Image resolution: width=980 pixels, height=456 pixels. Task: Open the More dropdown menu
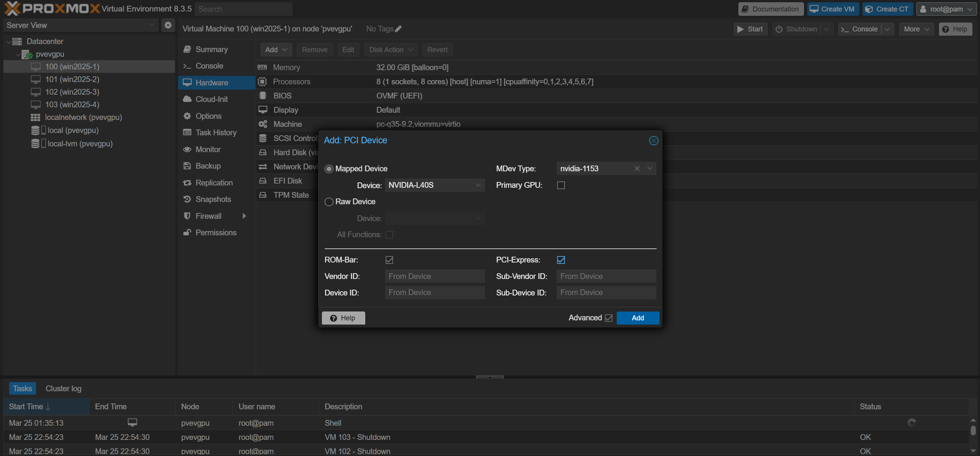click(x=916, y=29)
